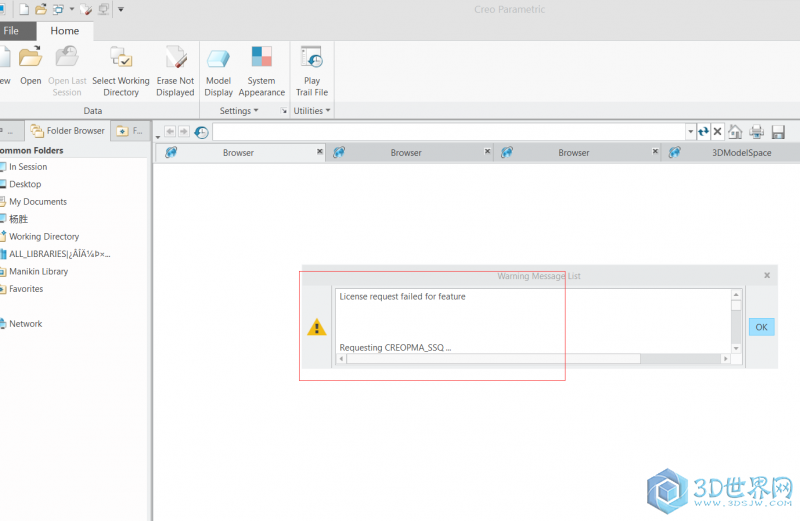
Task: Select Favorites in common folders
Action: pos(26,289)
